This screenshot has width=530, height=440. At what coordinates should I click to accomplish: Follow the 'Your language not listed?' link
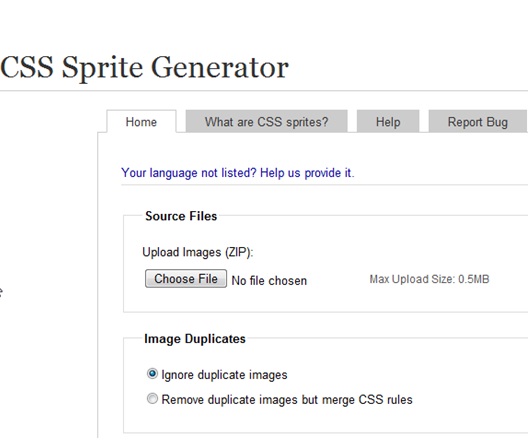click(238, 173)
